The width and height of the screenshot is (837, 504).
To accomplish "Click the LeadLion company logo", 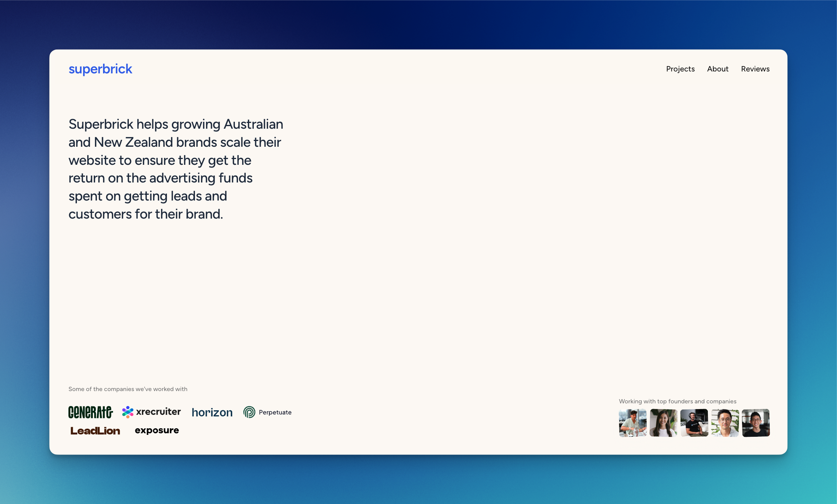I will pos(95,431).
